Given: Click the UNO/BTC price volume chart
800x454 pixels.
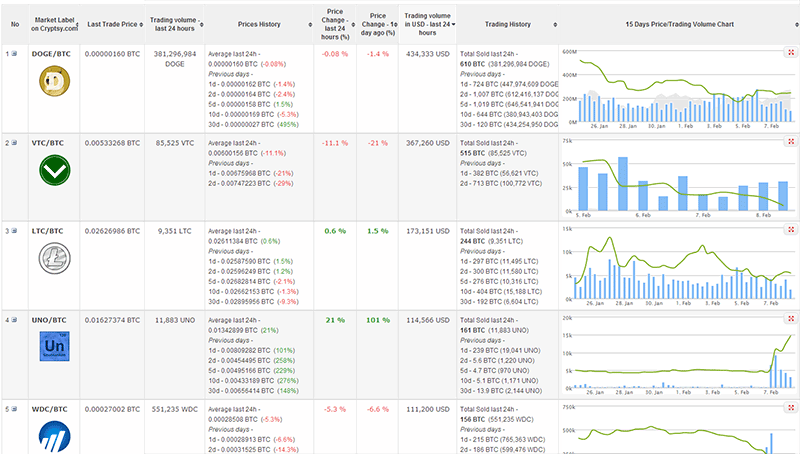Looking at the screenshot, I should 679,355.
